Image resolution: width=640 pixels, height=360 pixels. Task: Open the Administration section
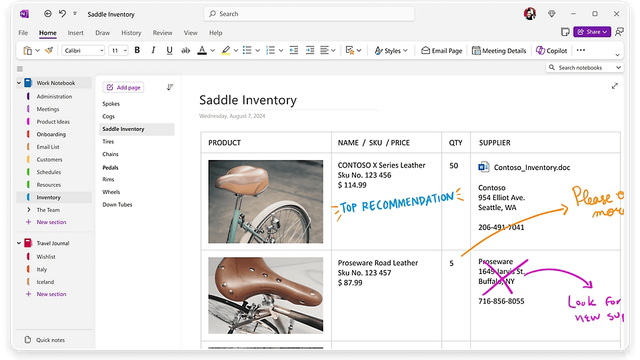54,96
